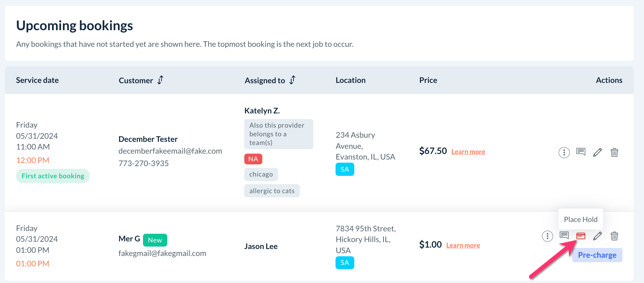Screen dimensions: 644x283
Task: Click the First active booking badge
Action: tap(53, 176)
